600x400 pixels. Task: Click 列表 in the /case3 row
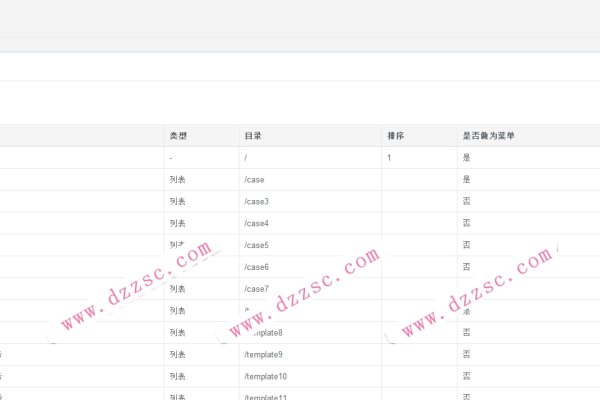[x=178, y=201]
